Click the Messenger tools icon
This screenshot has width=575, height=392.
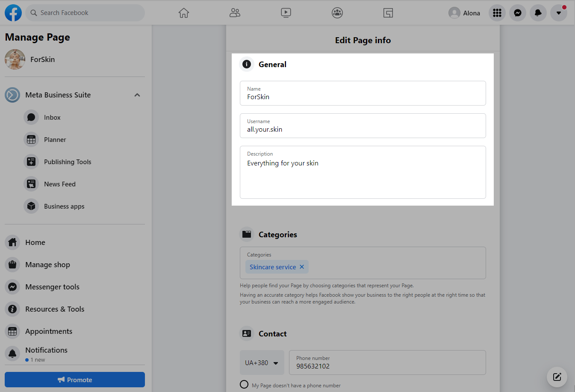(12, 287)
